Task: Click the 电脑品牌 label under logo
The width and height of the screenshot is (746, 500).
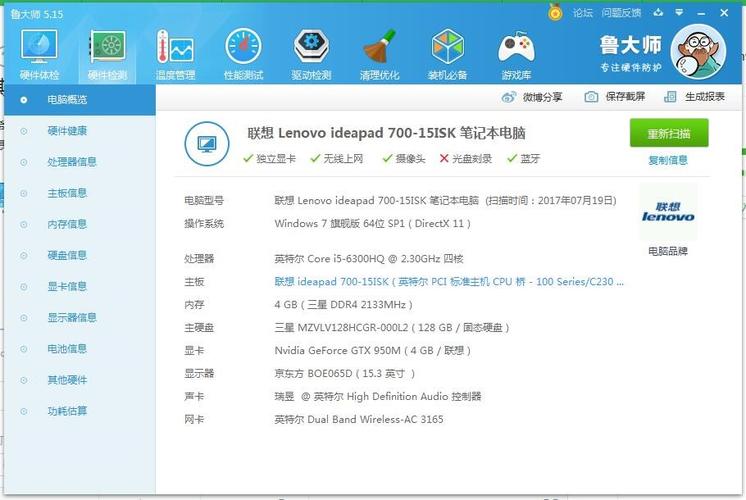Action: 668,251
